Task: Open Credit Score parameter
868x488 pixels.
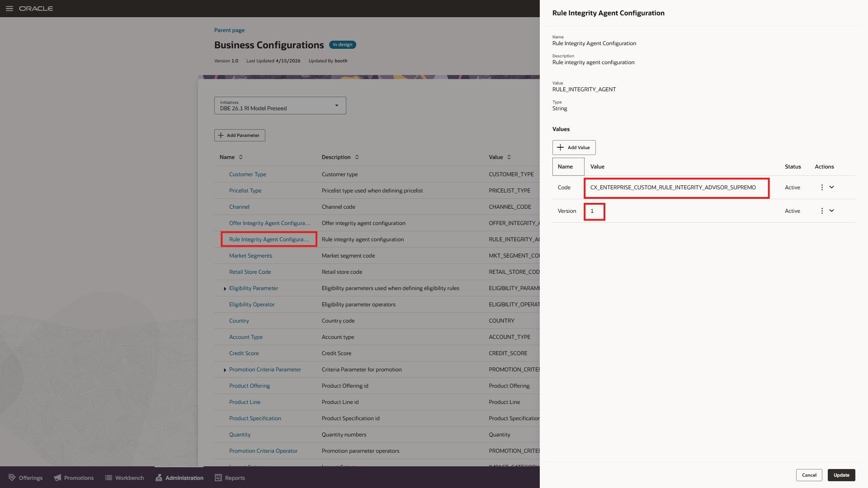Action: coord(244,353)
